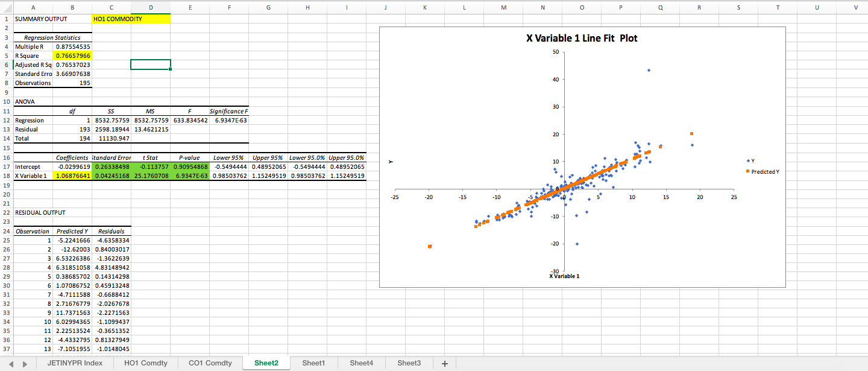Open Sheet4

click(362, 363)
